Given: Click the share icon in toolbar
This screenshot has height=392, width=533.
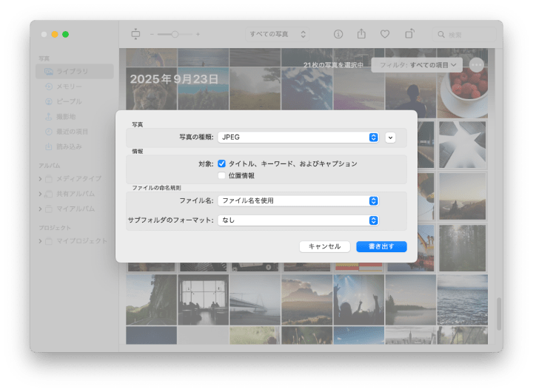Looking at the screenshot, I should 361,34.
